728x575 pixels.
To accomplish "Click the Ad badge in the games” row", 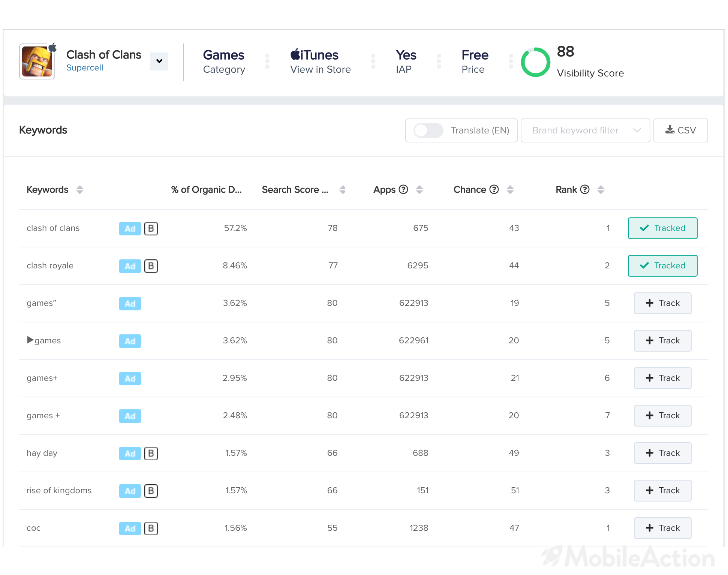I will (x=130, y=304).
